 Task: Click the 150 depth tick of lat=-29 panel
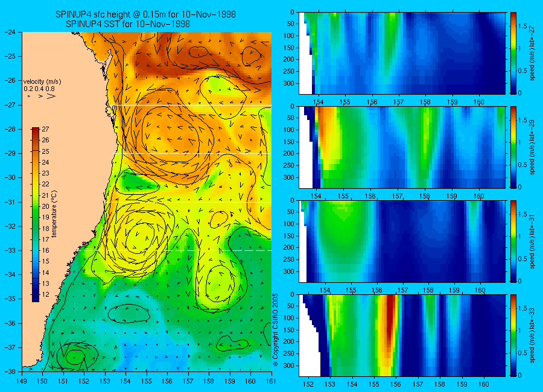pos(289,142)
